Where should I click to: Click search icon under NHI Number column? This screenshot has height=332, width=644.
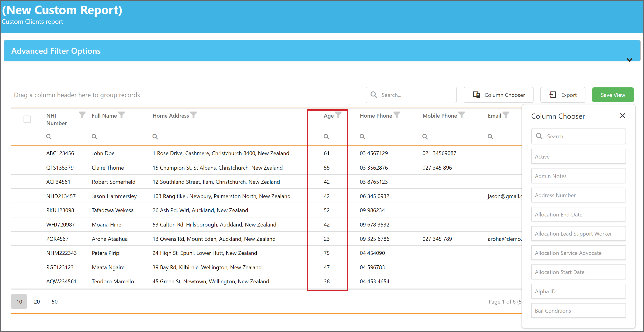[49, 137]
